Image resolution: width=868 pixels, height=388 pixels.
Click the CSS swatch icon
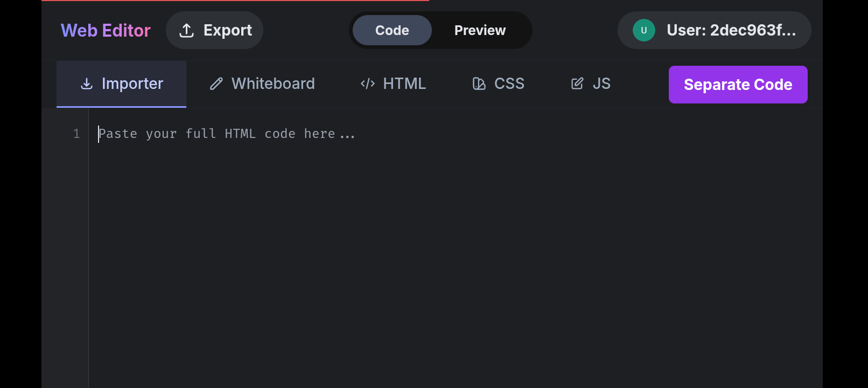(x=479, y=84)
